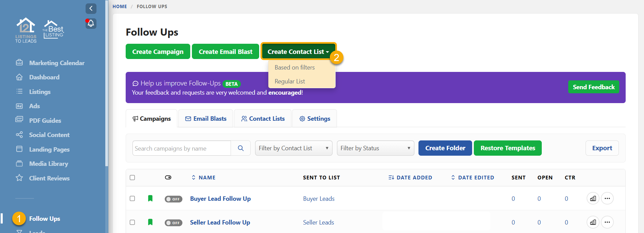
Task: Choose Based on filters option
Action: (x=295, y=67)
